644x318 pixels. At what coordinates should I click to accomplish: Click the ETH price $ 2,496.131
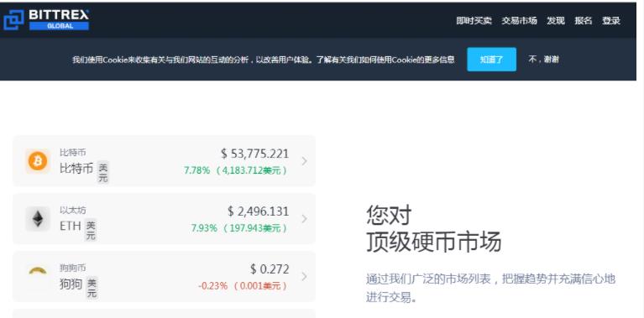[259, 211]
